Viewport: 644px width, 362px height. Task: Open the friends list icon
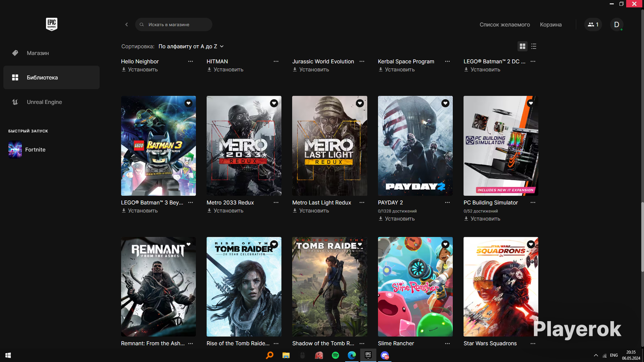pos(593,25)
